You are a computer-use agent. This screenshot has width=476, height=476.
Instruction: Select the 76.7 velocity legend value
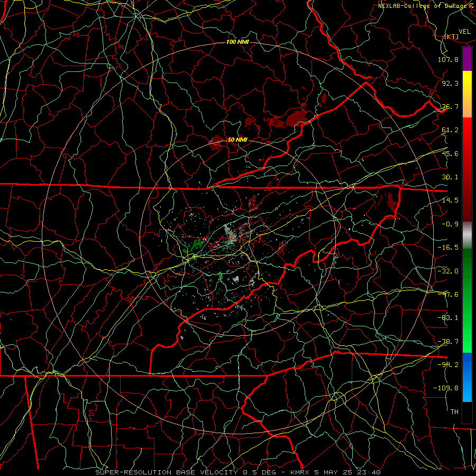point(450,106)
